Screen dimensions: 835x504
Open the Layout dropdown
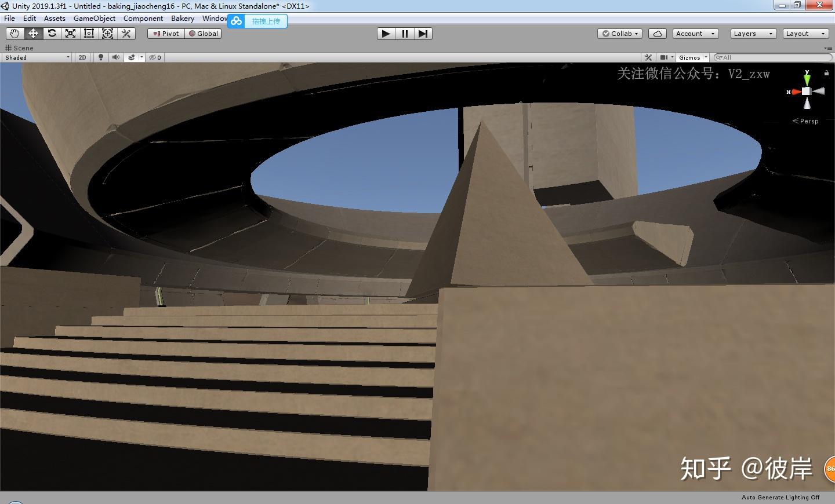[805, 34]
